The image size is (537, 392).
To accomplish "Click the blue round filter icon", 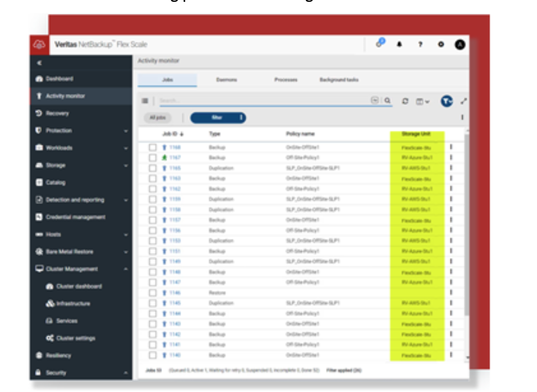I will click(x=446, y=101).
